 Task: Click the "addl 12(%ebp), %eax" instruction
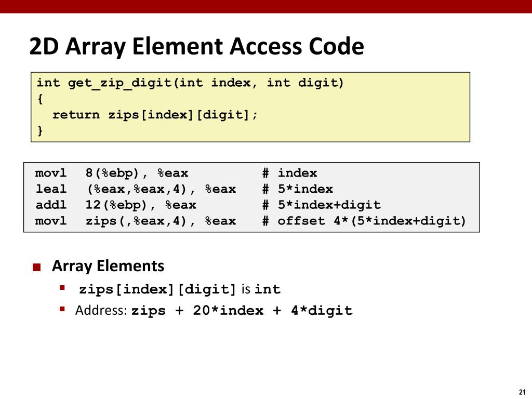pos(116,205)
